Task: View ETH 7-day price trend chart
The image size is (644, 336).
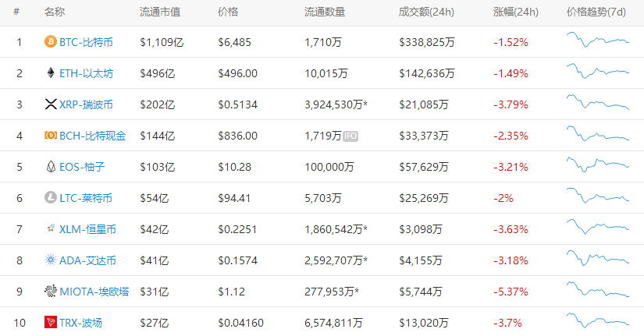Action: pyautogui.click(x=598, y=71)
